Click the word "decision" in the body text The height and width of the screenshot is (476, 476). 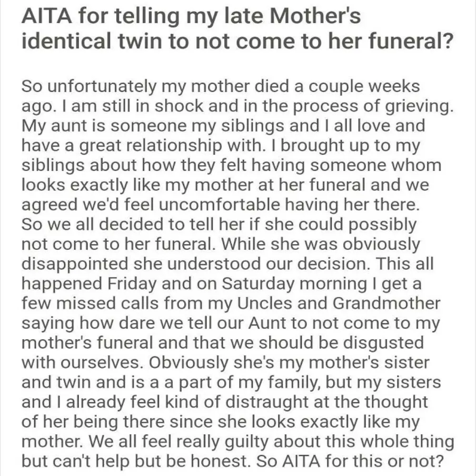tap(333, 264)
